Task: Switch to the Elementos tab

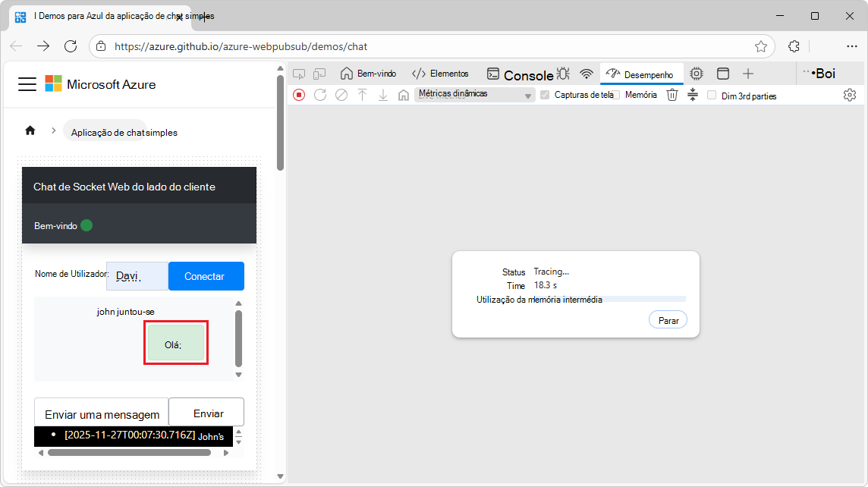Action: (440, 74)
